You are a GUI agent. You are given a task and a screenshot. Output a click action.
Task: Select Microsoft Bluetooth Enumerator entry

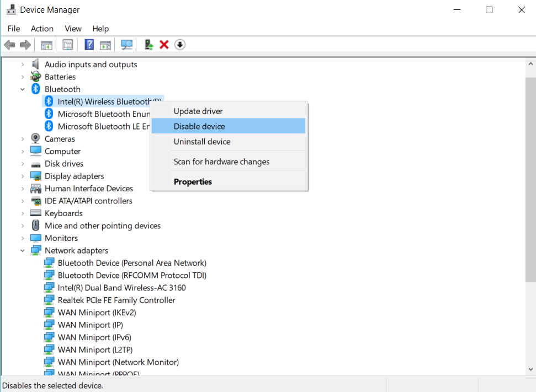pos(104,114)
